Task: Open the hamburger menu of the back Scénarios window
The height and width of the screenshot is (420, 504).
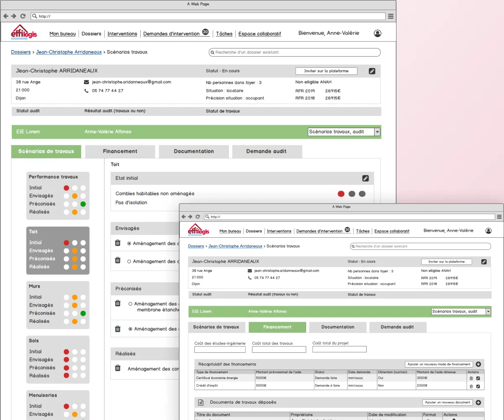Action: click(391, 16)
